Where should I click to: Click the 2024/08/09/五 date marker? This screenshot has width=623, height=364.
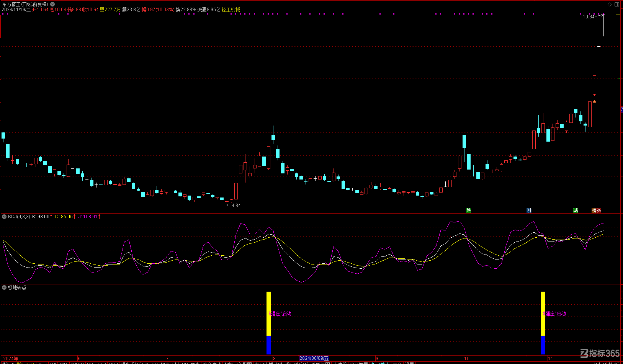tap(314, 359)
